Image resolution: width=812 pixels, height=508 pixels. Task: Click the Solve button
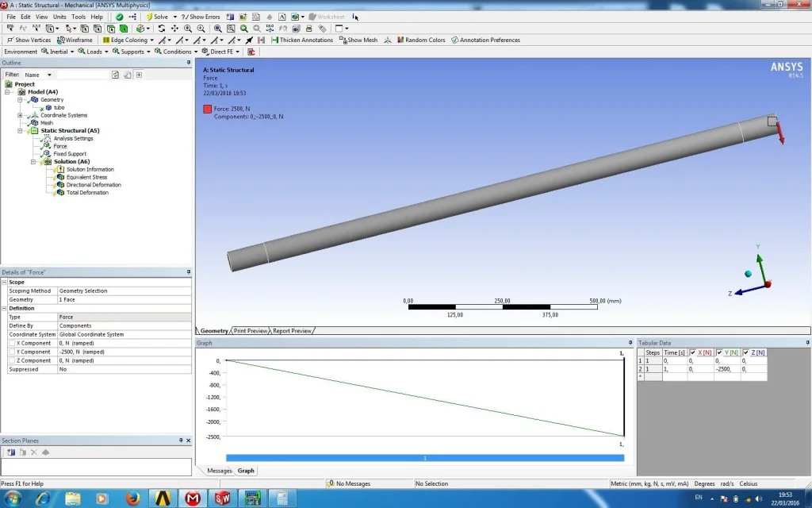coord(157,17)
